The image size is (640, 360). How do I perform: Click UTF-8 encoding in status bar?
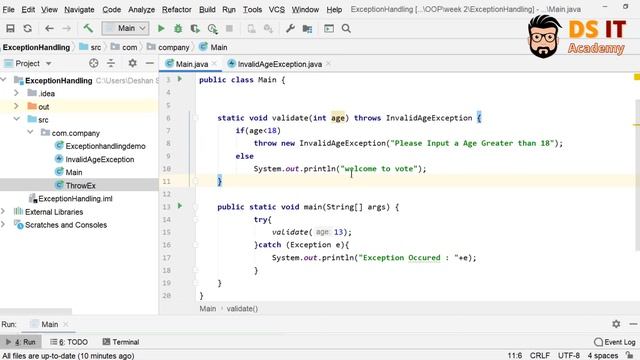[x=569, y=356]
